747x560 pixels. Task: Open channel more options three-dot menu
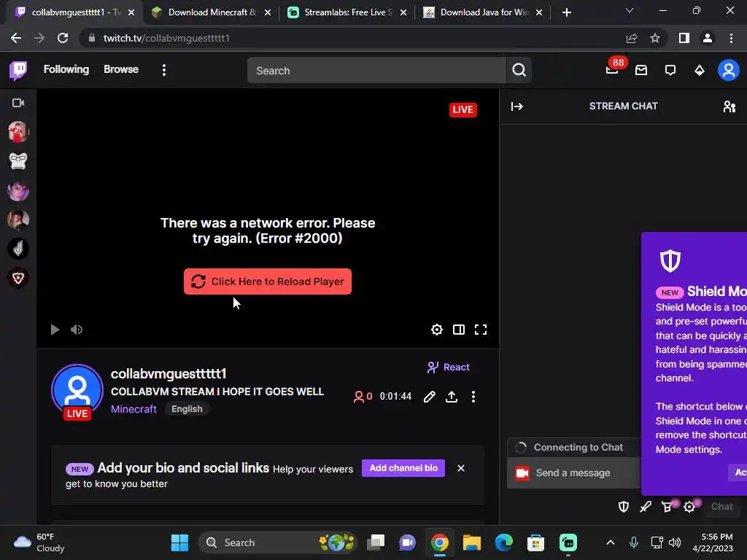473,397
